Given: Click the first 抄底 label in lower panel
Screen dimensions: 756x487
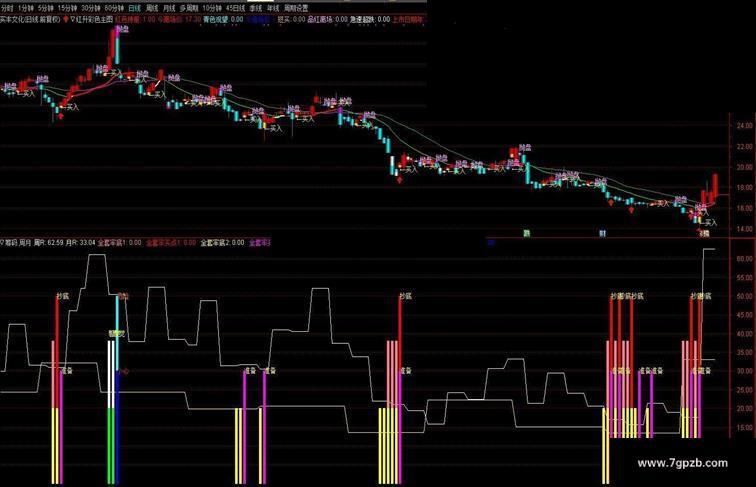Looking at the screenshot, I should [x=62, y=296].
